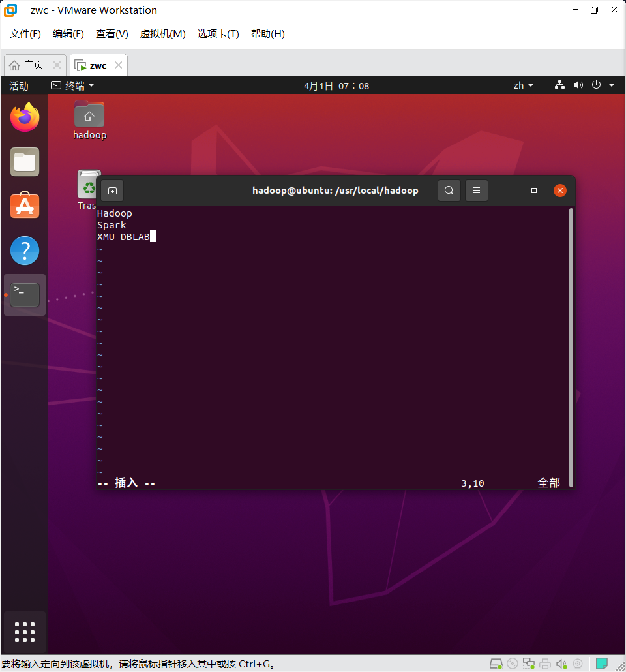Image resolution: width=626 pixels, height=672 pixels.
Task: Open the clock showing 4月1日 07:08
Action: [336, 85]
